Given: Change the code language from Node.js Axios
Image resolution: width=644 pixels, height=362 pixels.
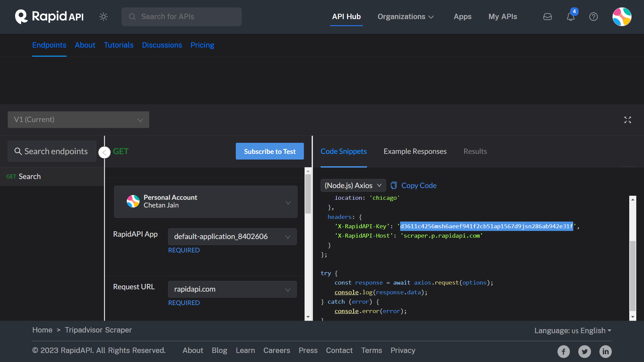Looking at the screenshot, I should tap(353, 185).
